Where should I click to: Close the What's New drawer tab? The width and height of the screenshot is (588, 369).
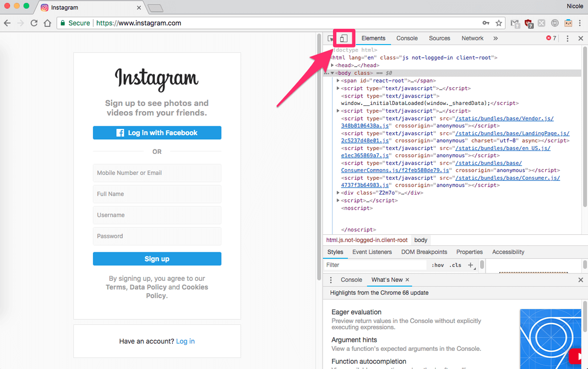click(407, 280)
